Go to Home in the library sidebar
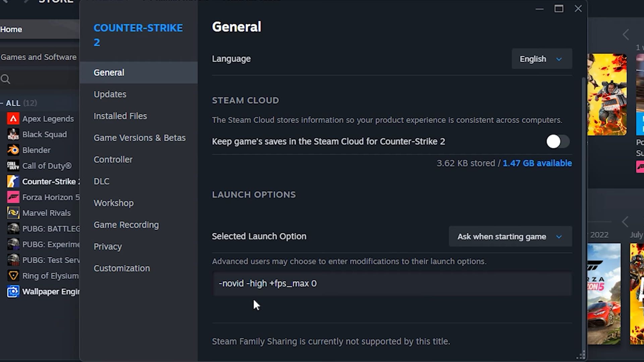This screenshot has height=362, width=644. click(x=11, y=29)
